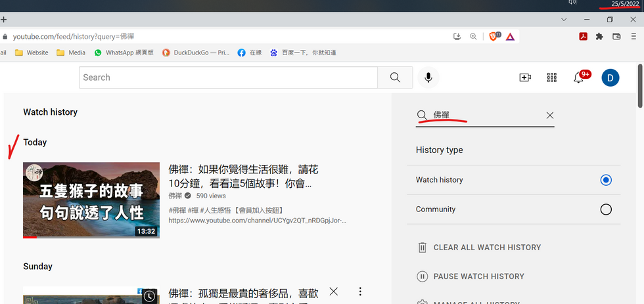Click the browser address bar URL
The width and height of the screenshot is (644, 304).
(x=74, y=37)
